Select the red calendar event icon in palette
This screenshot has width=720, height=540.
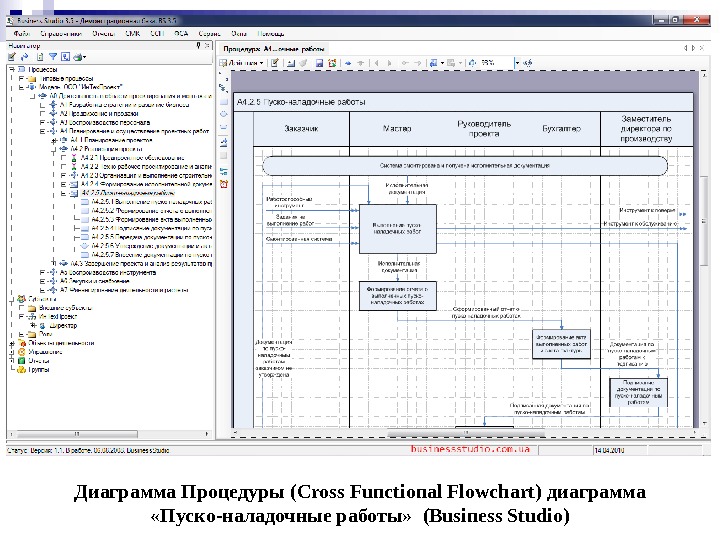pyautogui.click(x=224, y=184)
